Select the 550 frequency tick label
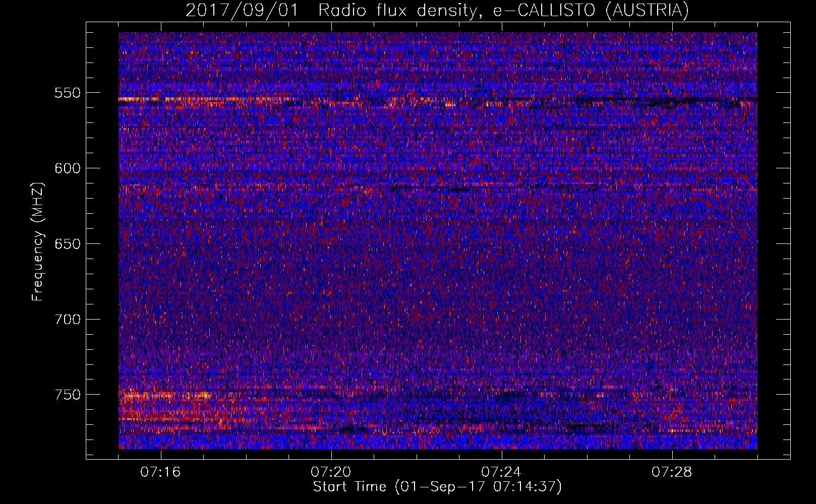Image resolution: width=816 pixels, height=504 pixels. click(x=68, y=93)
